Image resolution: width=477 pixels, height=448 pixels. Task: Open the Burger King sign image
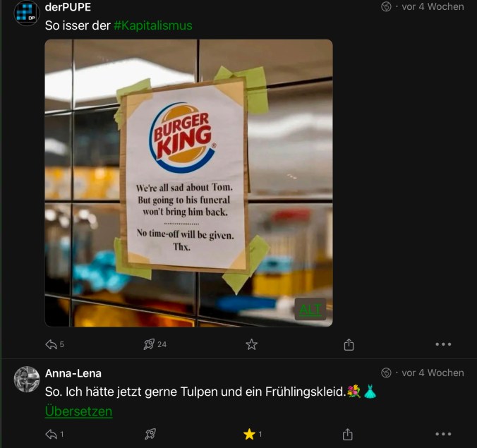(x=188, y=183)
